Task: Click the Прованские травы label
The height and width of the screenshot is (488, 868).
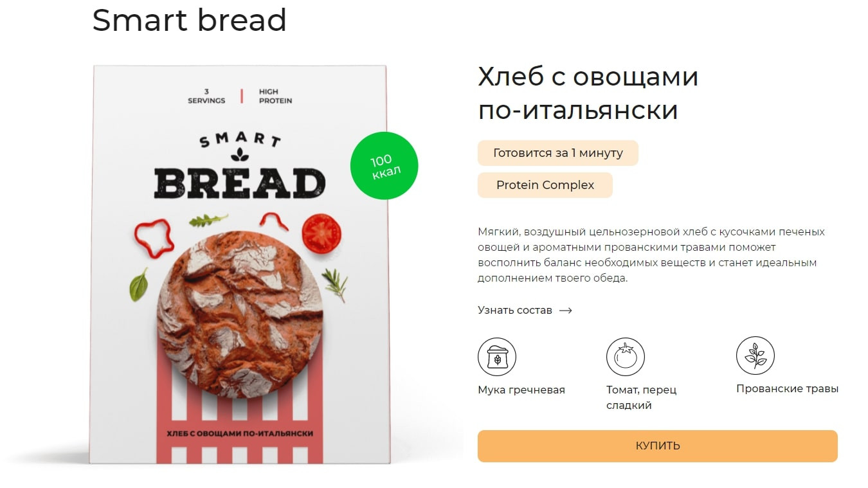Action: [x=788, y=389]
